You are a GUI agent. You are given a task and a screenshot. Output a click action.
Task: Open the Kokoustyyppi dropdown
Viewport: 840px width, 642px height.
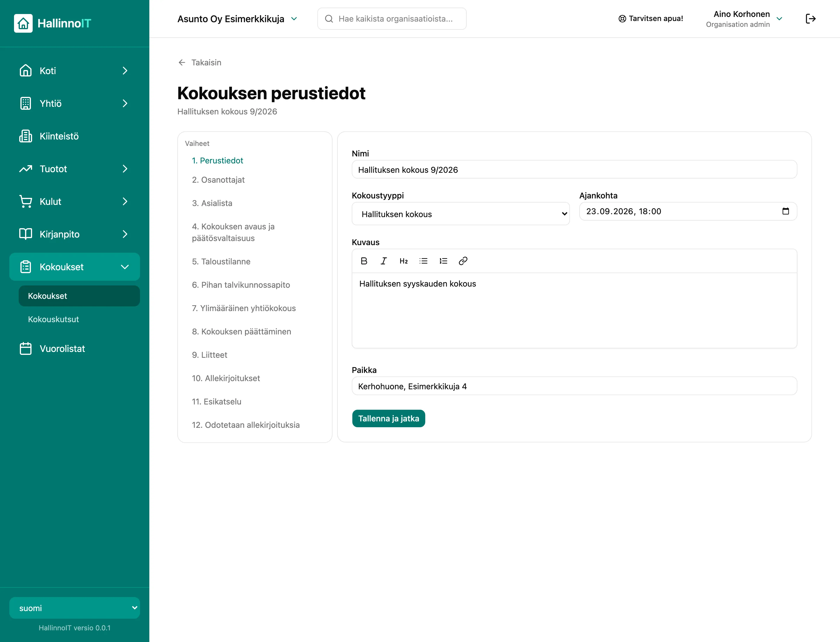coord(460,214)
